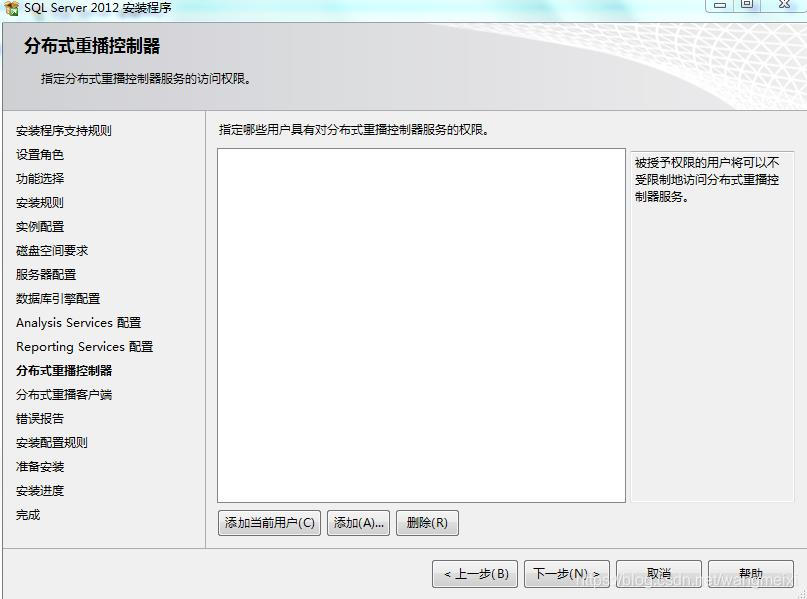807x599 pixels.
Task: Select 完成 step in sidebar
Action: click(28, 515)
